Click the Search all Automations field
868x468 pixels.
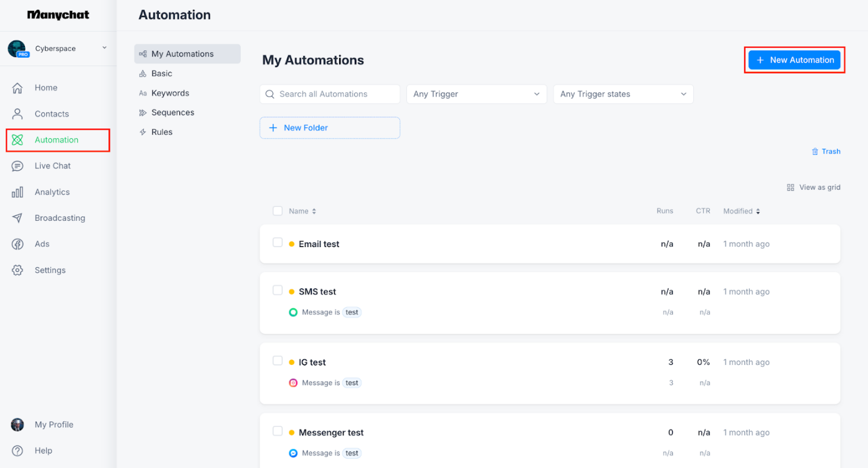click(x=335, y=94)
